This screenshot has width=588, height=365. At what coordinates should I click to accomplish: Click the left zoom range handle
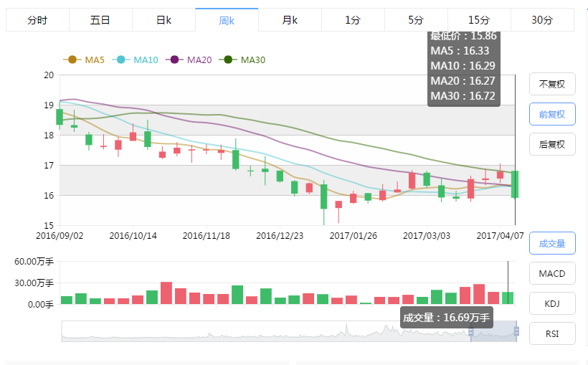point(471,331)
